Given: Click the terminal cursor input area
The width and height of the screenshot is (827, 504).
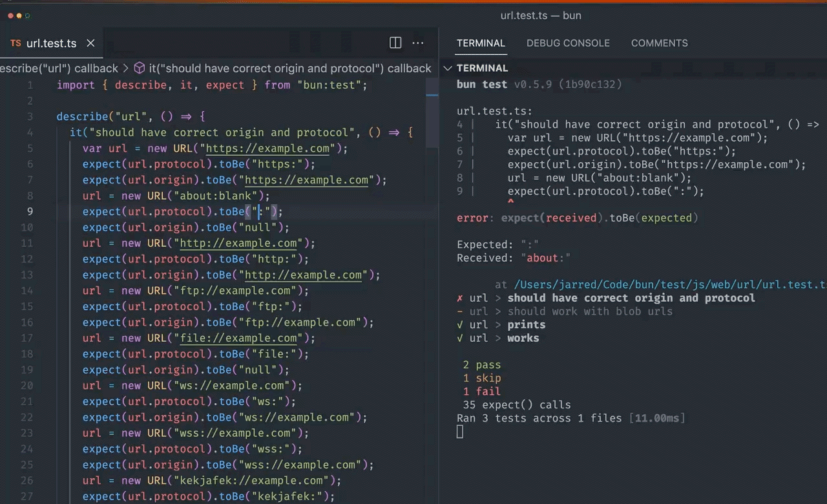Looking at the screenshot, I should click(x=460, y=432).
